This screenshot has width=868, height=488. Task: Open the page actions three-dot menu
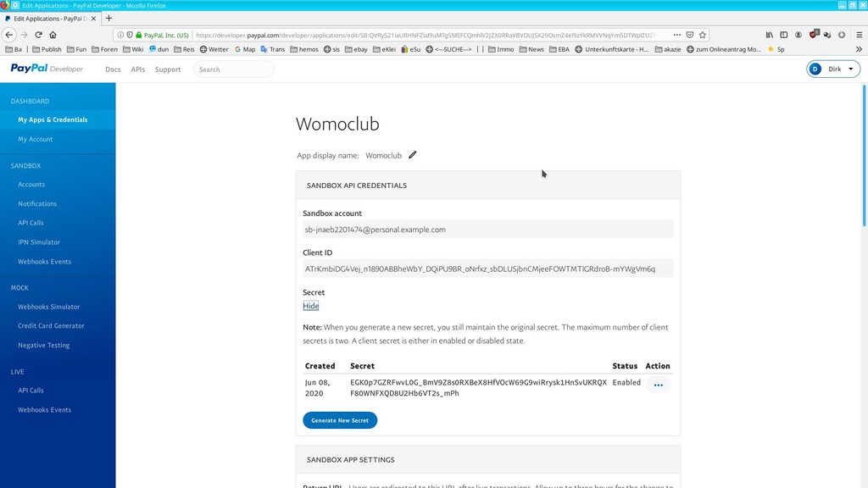pos(677,35)
